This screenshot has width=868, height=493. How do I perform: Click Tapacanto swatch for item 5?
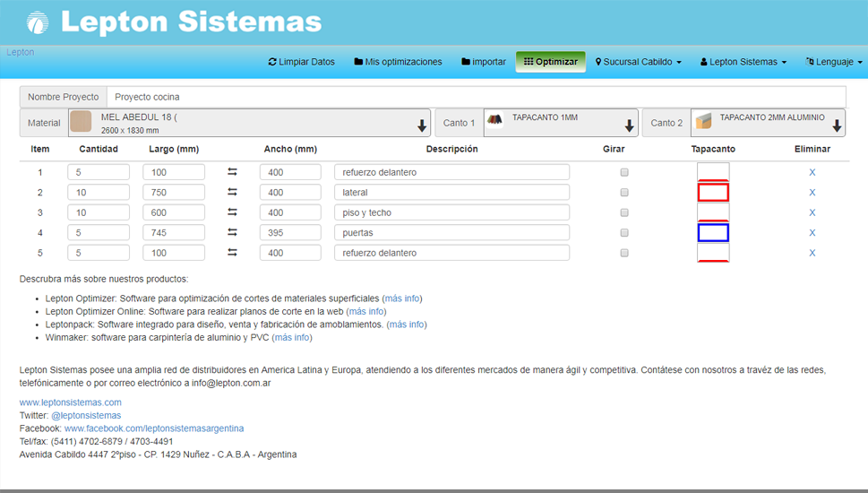[713, 253]
